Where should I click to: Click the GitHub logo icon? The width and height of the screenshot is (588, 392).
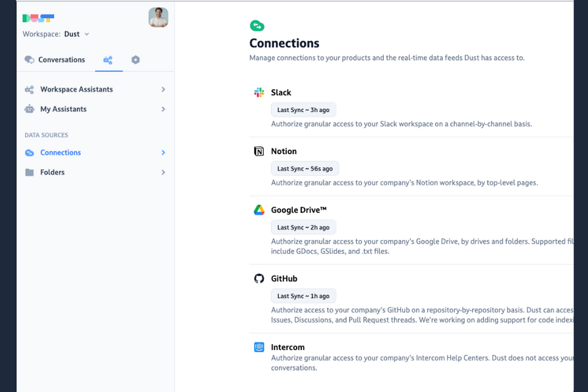pos(259,279)
